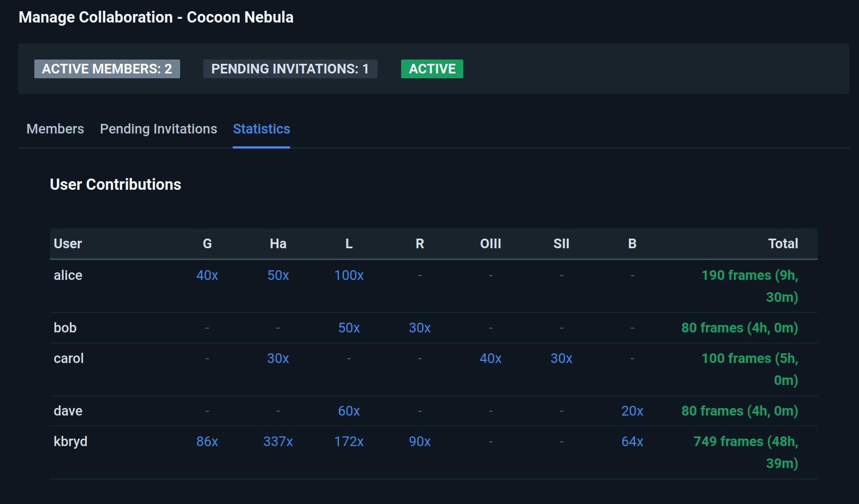Click dave's 20x B frames link
The height and width of the screenshot is (504, 859).
pyautogui.click(x=632, y=411)
